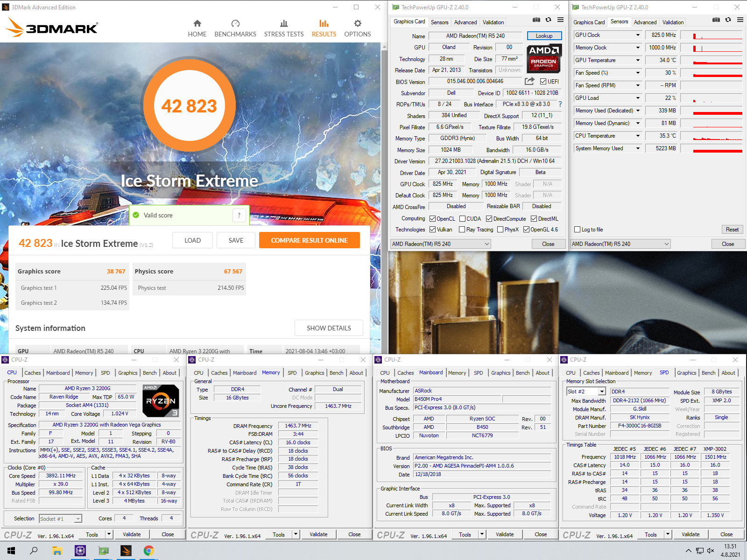The height and width of the screenshot is (560, 747).
Task: Click SHOW DETAILS for System information
Action: tap(329, 328)
